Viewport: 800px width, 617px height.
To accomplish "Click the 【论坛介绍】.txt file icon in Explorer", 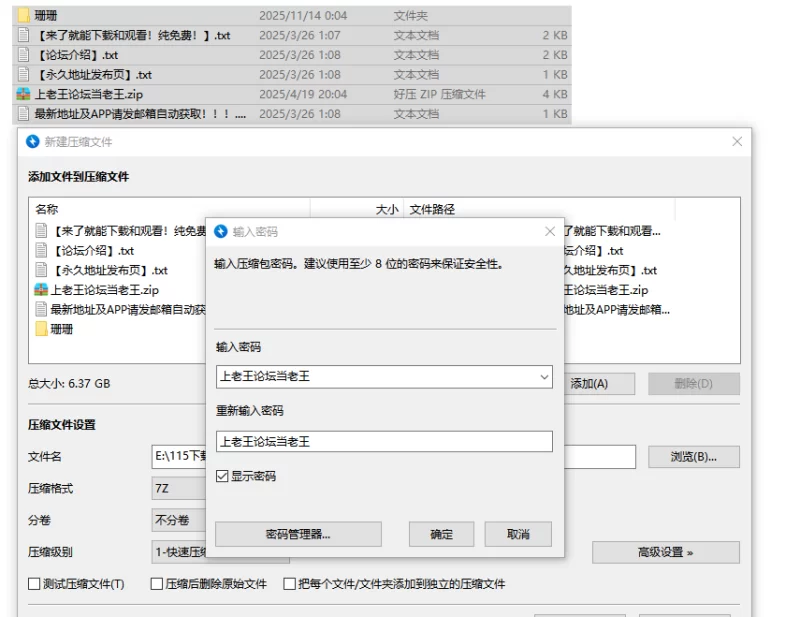I will [x=24, y=55].
